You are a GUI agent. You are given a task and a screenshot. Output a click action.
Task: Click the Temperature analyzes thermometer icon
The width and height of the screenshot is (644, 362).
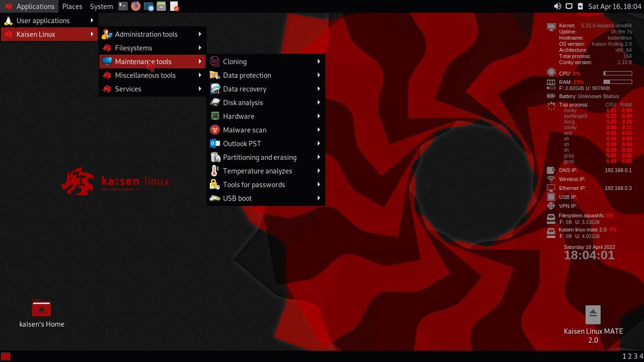tap(215, 171)
